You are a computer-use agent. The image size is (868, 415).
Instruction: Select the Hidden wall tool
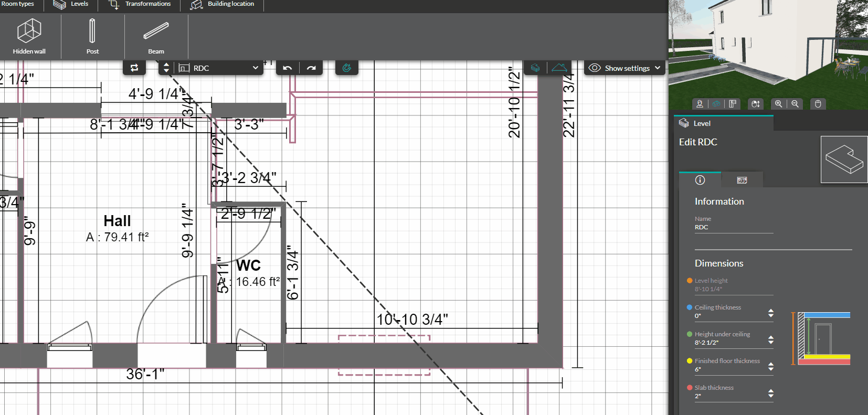coord(29,36)
